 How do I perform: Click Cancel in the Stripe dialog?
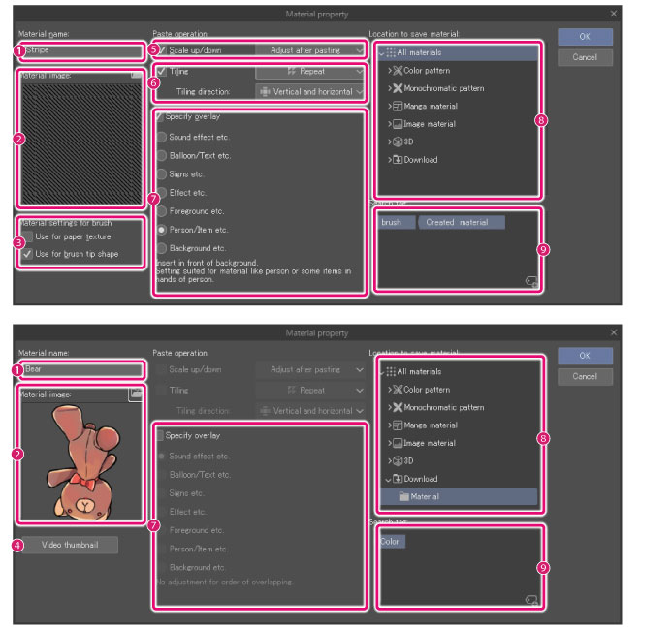point(585,57)
